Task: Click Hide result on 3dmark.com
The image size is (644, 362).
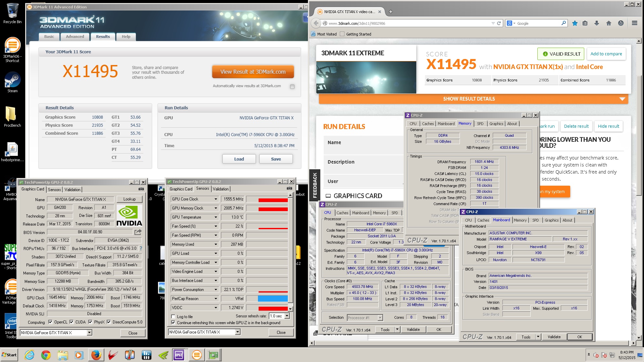Action: pos(608,126)
